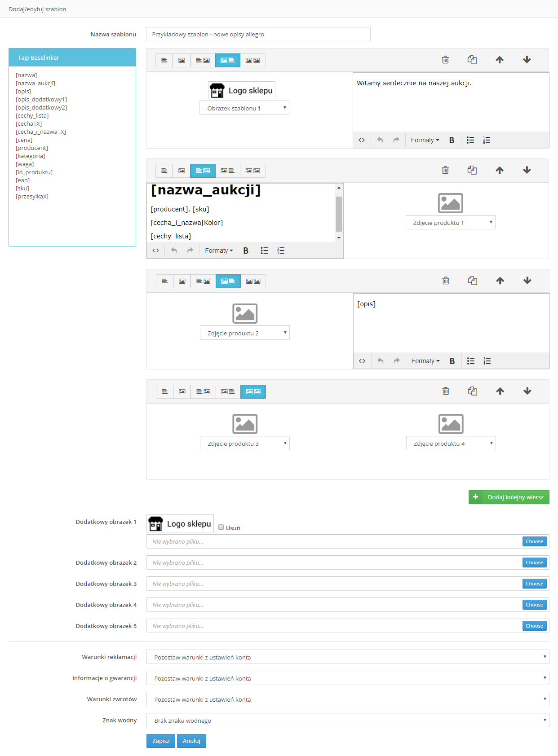Delete the first template row with trash icon

[x=445, y=60]
